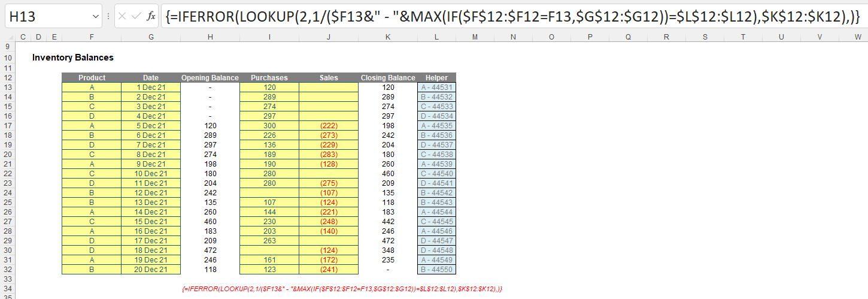The height and width of the screenshot is (299, 868).
Task: Select the row 32 header
Action: pos(7,269)
